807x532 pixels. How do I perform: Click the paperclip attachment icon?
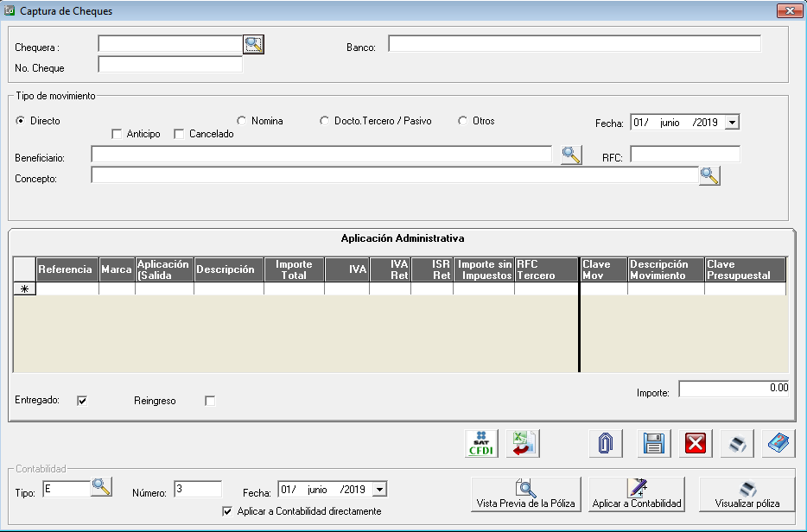[x=606, y=443]
